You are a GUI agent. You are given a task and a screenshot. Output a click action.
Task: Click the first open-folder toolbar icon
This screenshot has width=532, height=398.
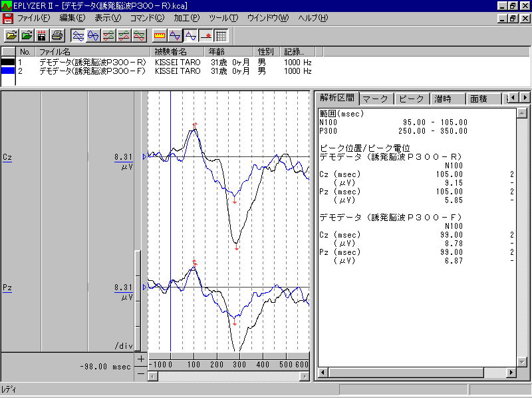11,35
